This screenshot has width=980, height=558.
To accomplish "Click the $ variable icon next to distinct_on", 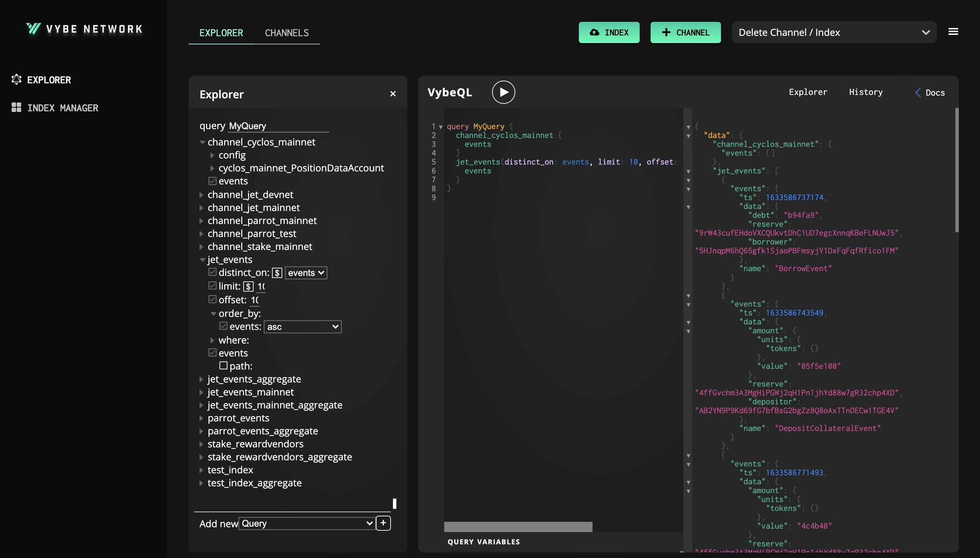I will (x=277, y=273).
